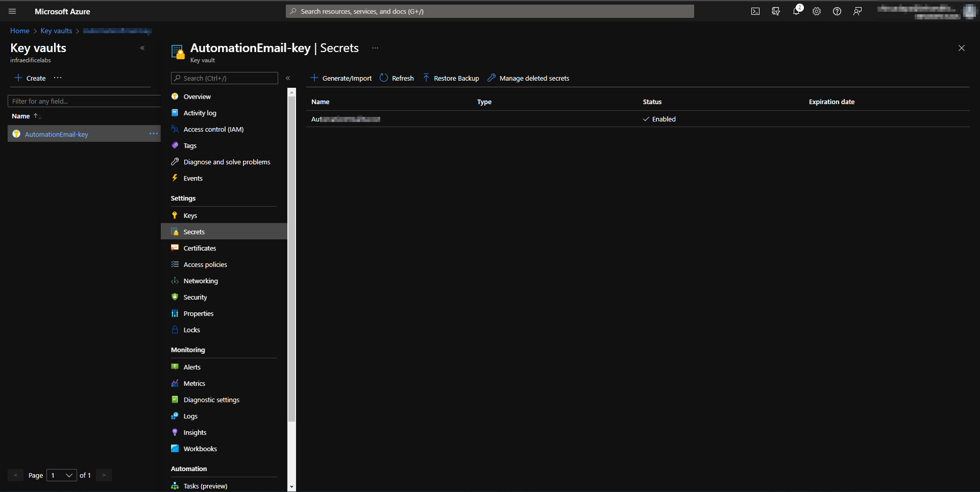The width and height of the screenshot is (980, 492).
Task: Open the secret row marked Enabled
Action: click(638, 119)
